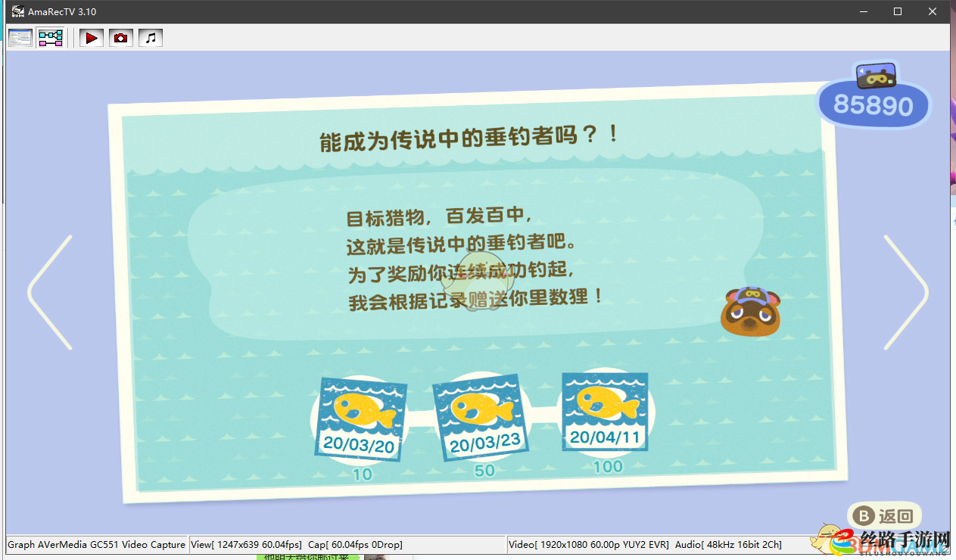Toggle audio with the music note icon
The width and height of the screenshot is (956, 560).
pos(151,38)
